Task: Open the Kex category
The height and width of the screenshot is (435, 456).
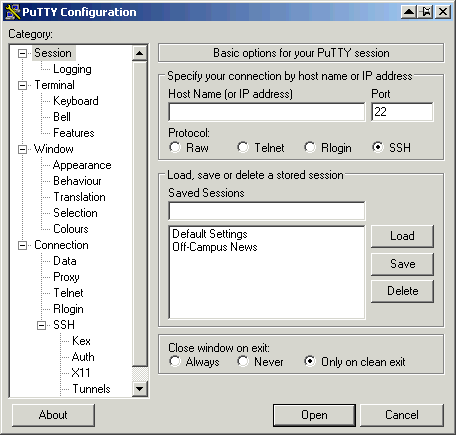Action: coord(81,341)
